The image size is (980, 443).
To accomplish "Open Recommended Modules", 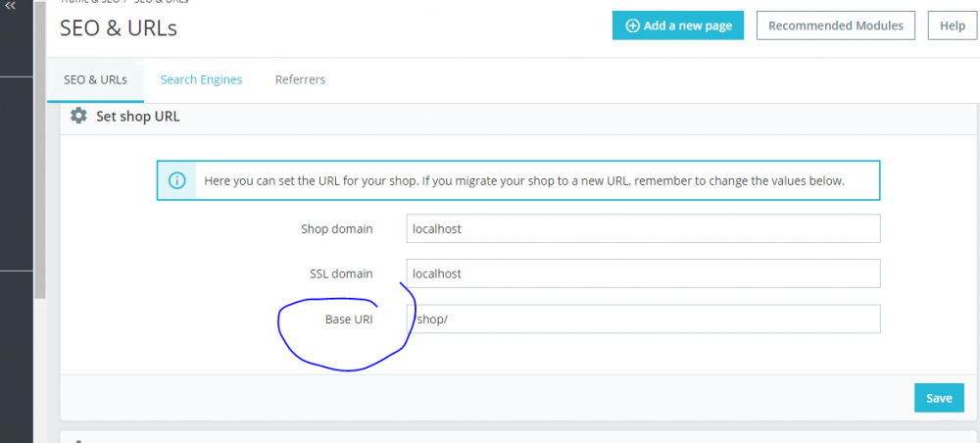I will (836, 26).
